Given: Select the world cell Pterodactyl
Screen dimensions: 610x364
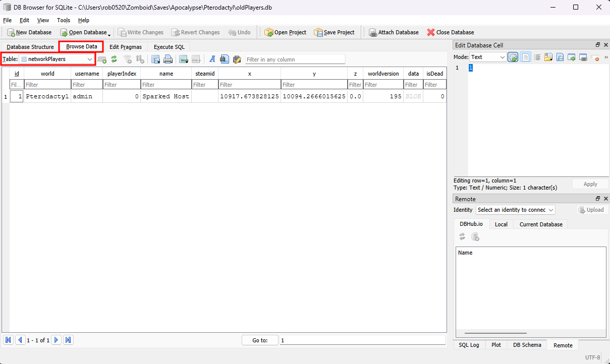Looking at the screenshot, I should point(47,96).
